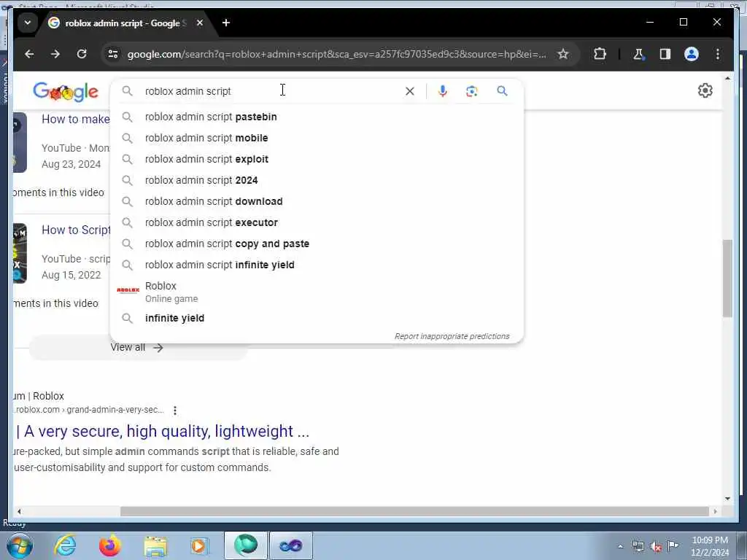
Task: Open the 'How to make' YouTube video result
Action: click(75, 119)
